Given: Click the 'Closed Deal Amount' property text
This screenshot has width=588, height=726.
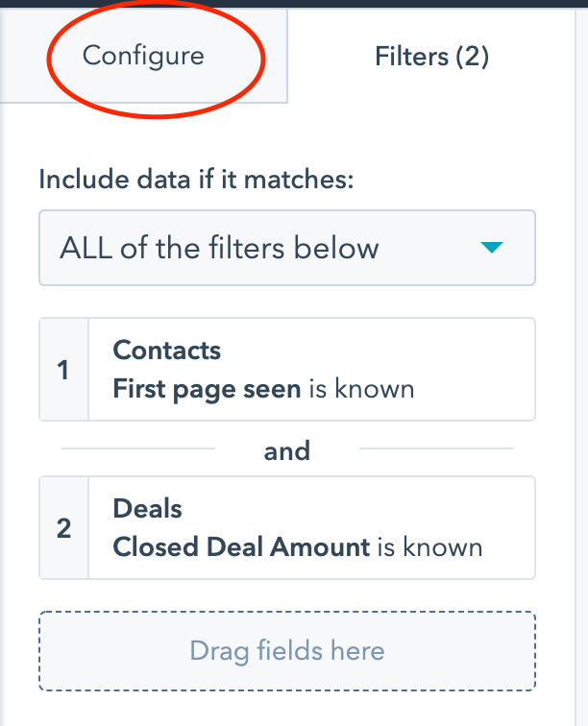Looking at the screenshot, I should pos(241,547).
